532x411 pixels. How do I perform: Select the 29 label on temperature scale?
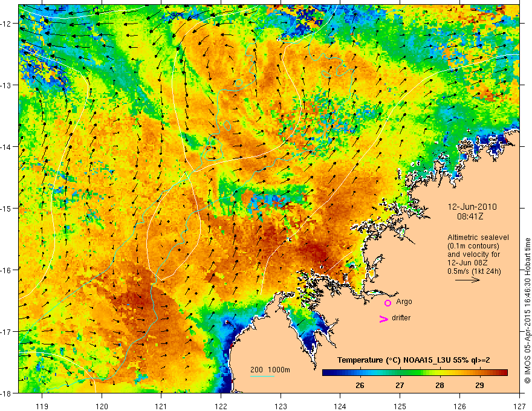(479, 385)
